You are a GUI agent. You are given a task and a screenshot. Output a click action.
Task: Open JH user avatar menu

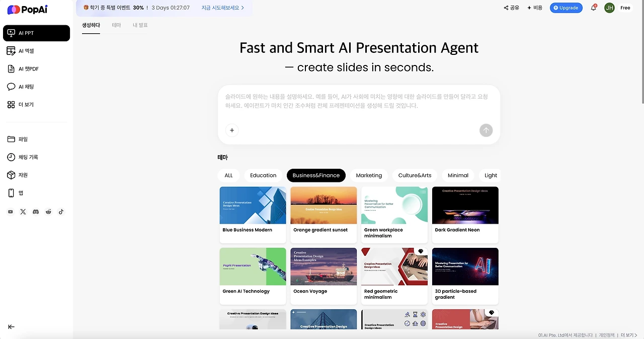(609, 8)
